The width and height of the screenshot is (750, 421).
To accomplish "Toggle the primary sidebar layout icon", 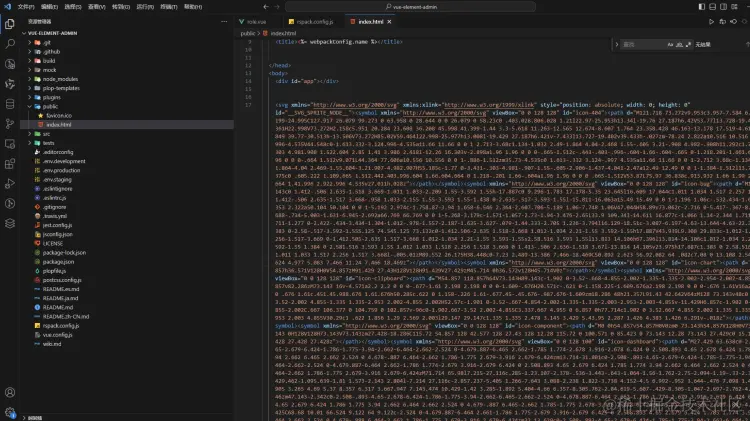I will click(702, 7).
